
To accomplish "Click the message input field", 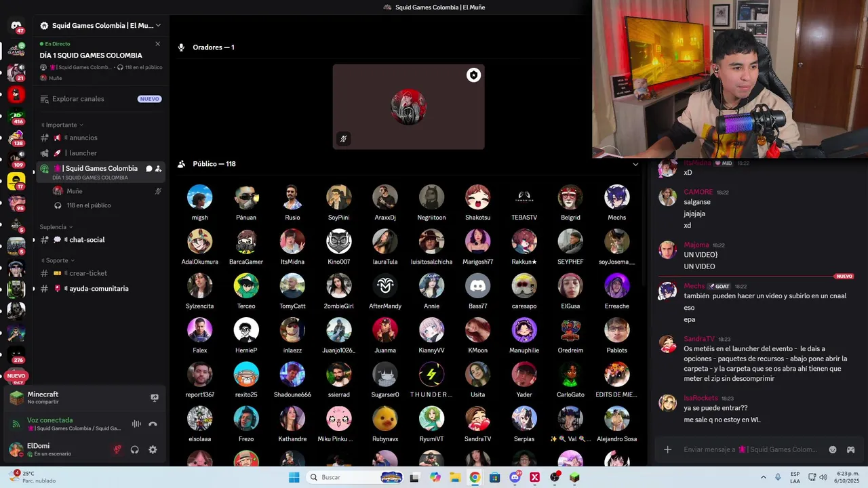I will pos(749,449).
